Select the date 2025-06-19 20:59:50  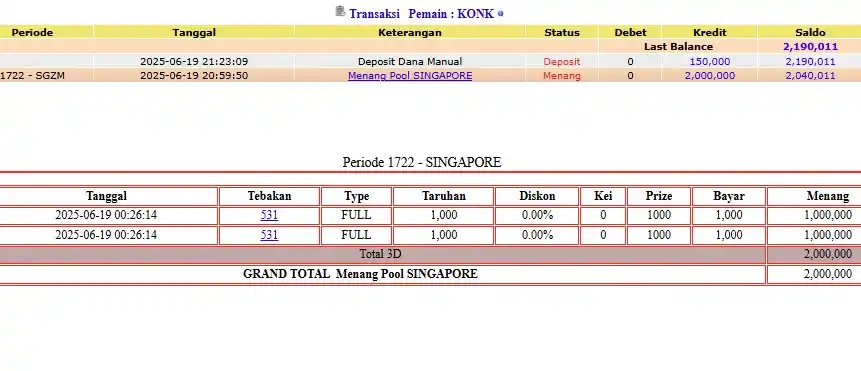point(194,76)
